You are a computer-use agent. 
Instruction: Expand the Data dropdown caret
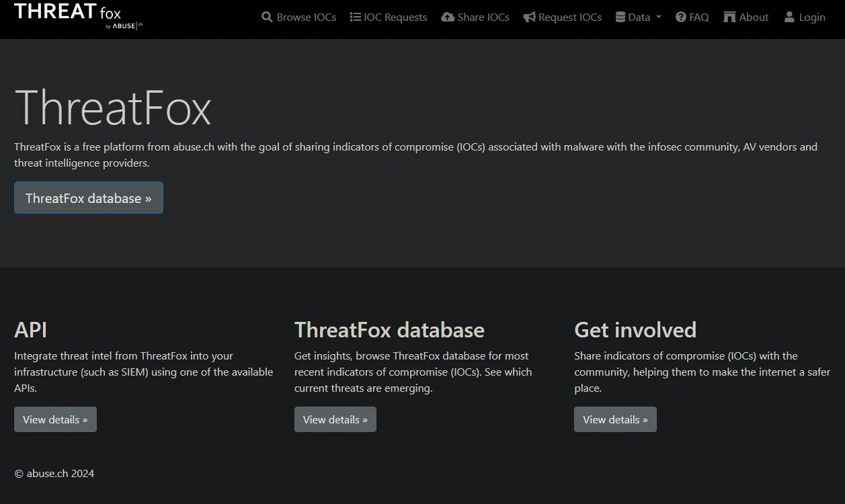659,17
